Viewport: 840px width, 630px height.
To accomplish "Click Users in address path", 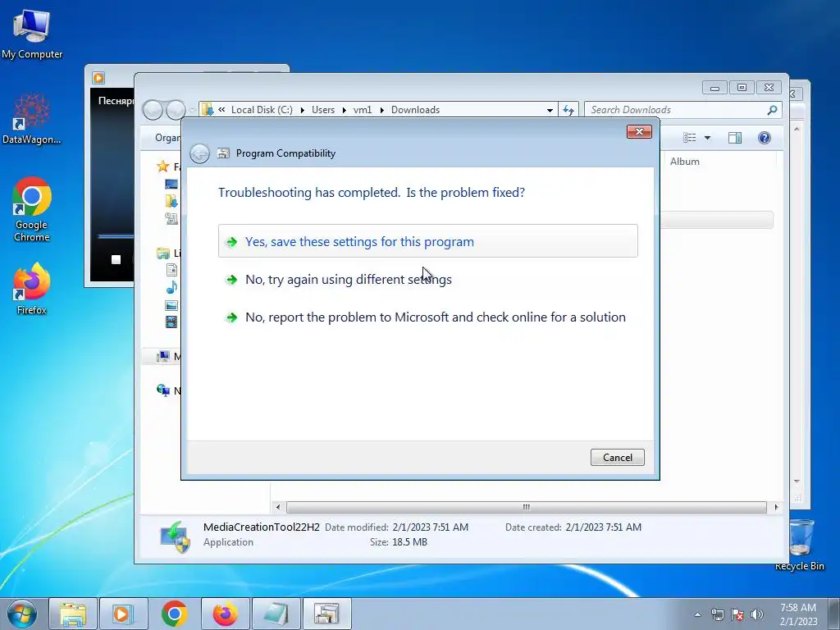I will pos(323,110).
